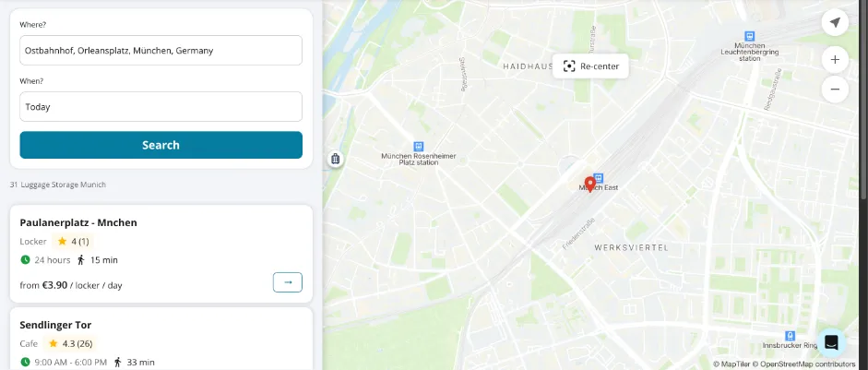Zoom out the map with minus button
This screenshot has width=868, height=370.
tap(835, 90)
